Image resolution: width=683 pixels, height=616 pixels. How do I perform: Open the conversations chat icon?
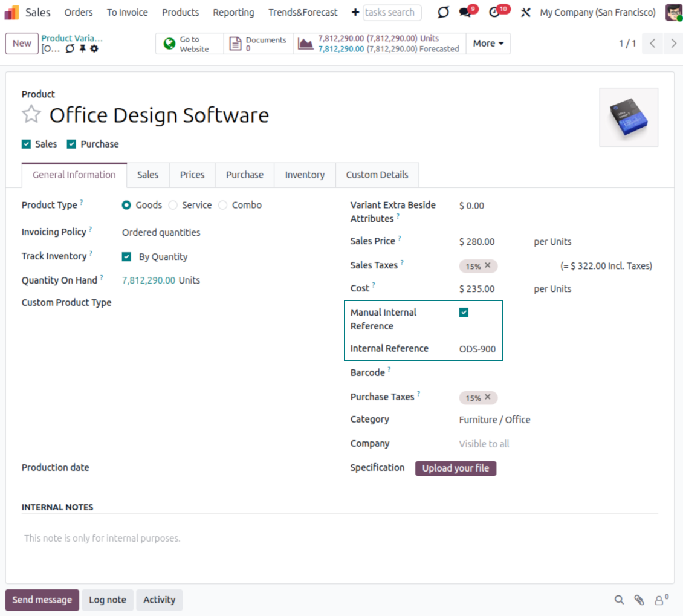[464, 13]
